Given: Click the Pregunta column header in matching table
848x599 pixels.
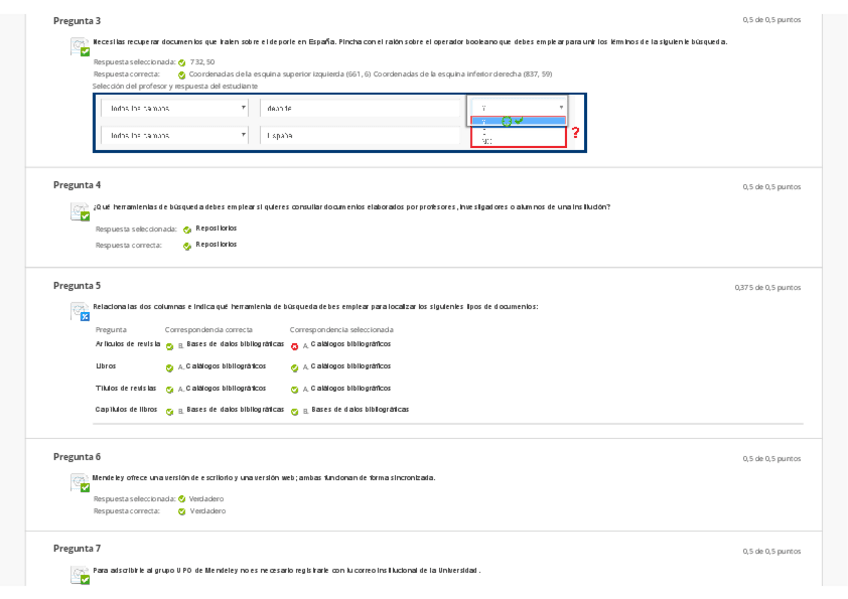Looking at the screenshot, I should (111, 330).
